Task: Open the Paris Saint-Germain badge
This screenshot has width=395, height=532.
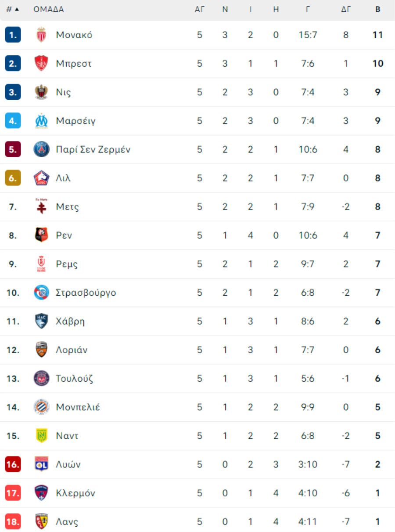Action: pyautogui.click(x=41, y=149)
